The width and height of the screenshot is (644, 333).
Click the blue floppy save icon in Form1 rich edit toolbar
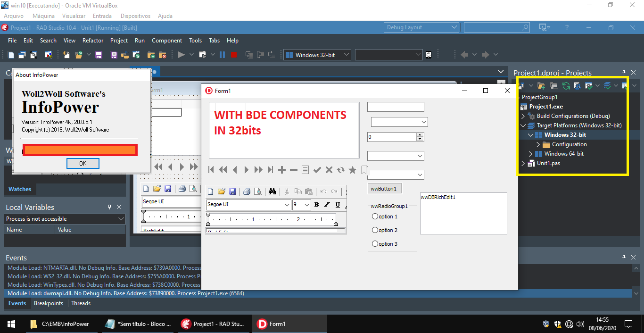tap(232, 191)
